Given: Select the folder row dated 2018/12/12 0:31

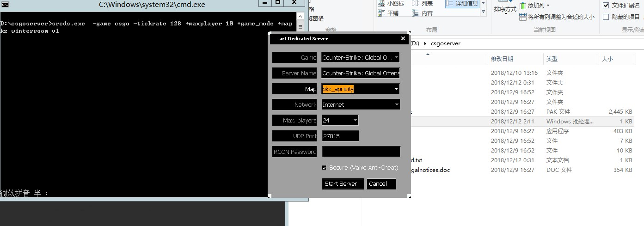Looking at the screenshot, I should (x=522, y=83).
